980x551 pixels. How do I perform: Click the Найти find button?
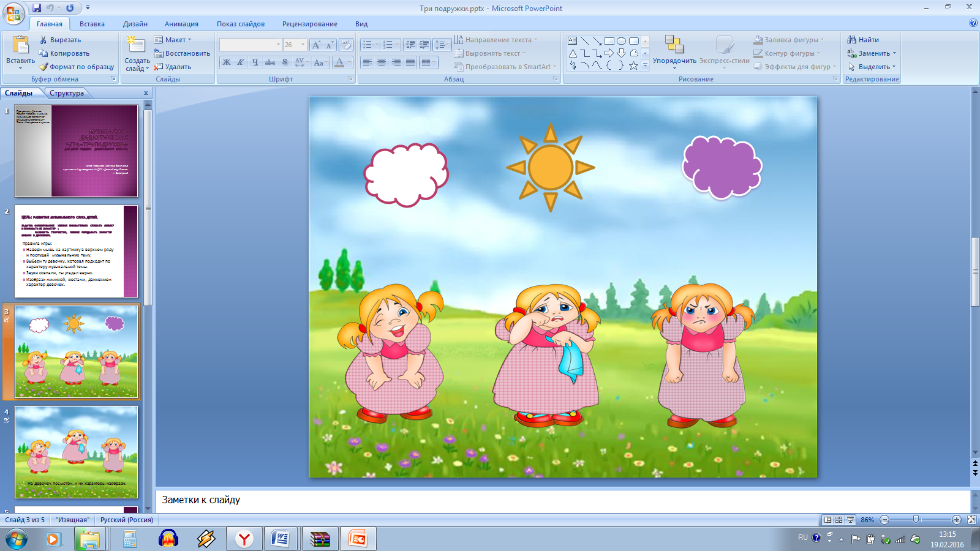pos(863,40)
